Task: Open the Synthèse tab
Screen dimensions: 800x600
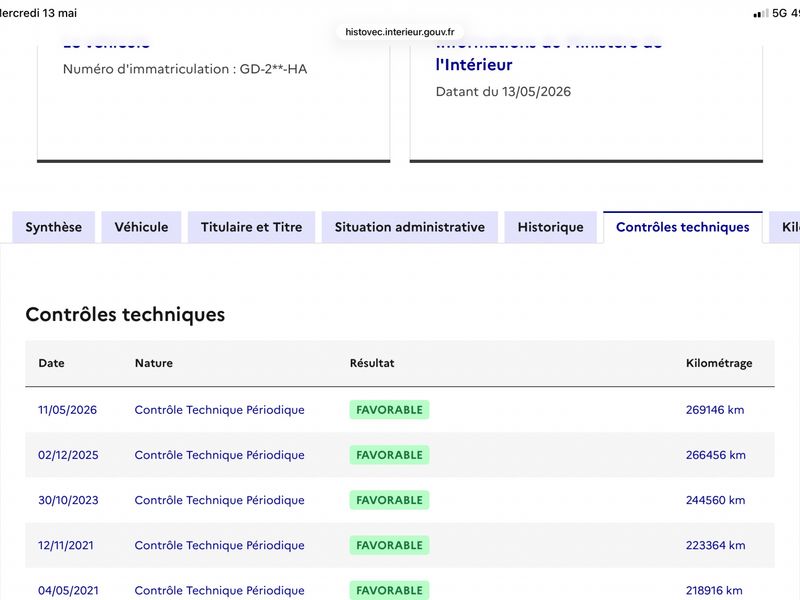Action: (54, 227)
